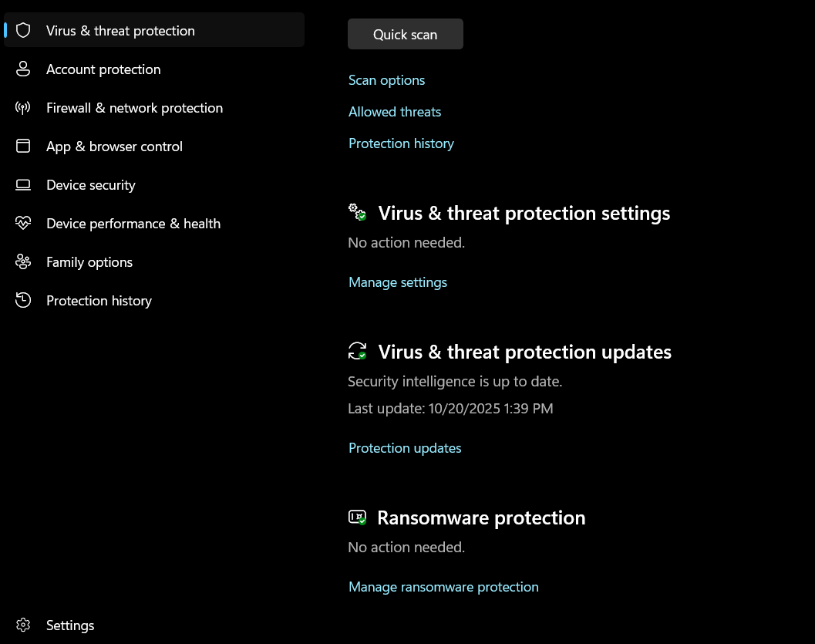Open Settings using the gear icon

pyautogui.click(x=22, y=625)
